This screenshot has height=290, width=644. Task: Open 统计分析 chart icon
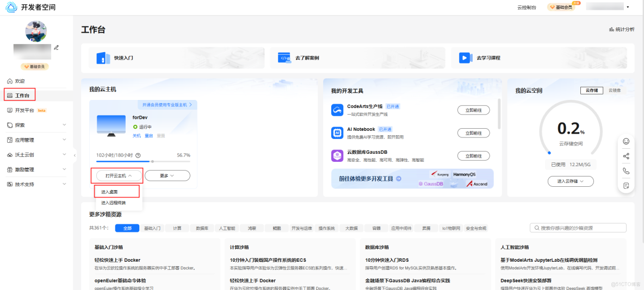pyautogui.click(x=611, y=29)
